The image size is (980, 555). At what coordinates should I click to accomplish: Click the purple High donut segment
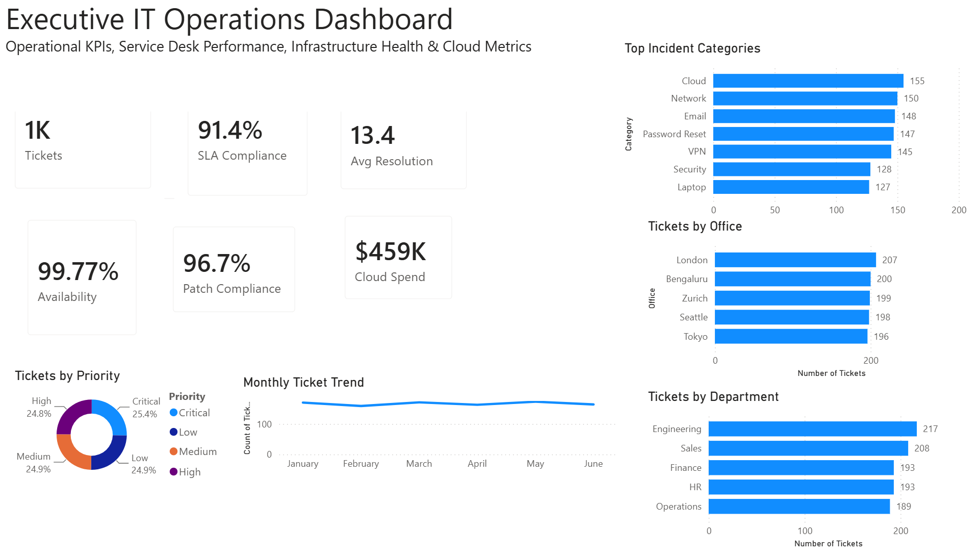(x=71, y=414)
